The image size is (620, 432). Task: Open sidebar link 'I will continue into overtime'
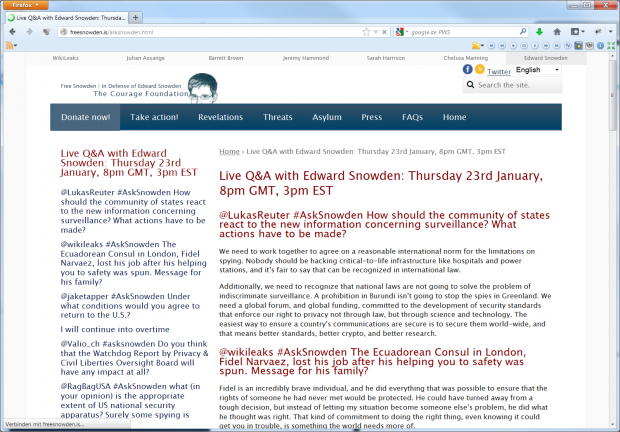click(x=115, y=329)
